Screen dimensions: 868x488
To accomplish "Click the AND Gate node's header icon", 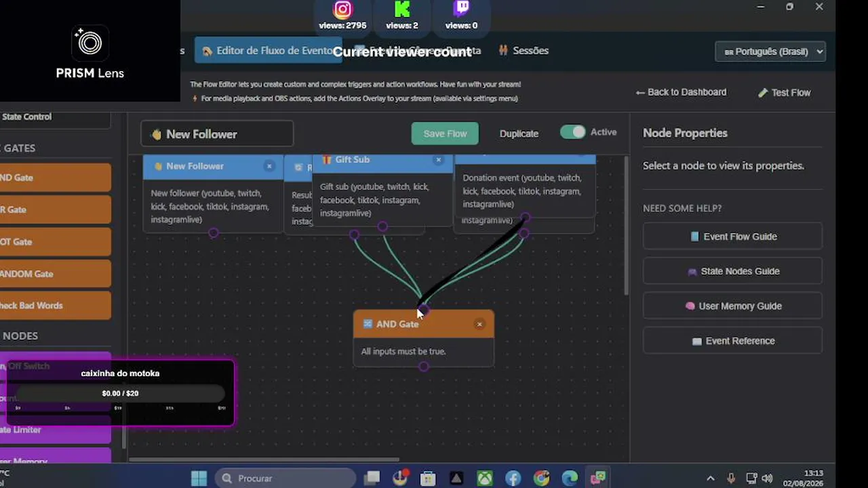I will pos(368,324).
